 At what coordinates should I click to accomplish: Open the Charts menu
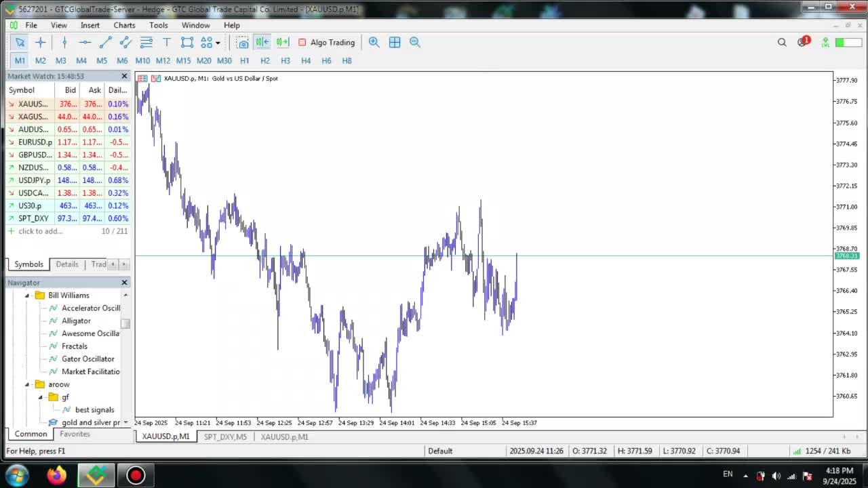point(124,25)
